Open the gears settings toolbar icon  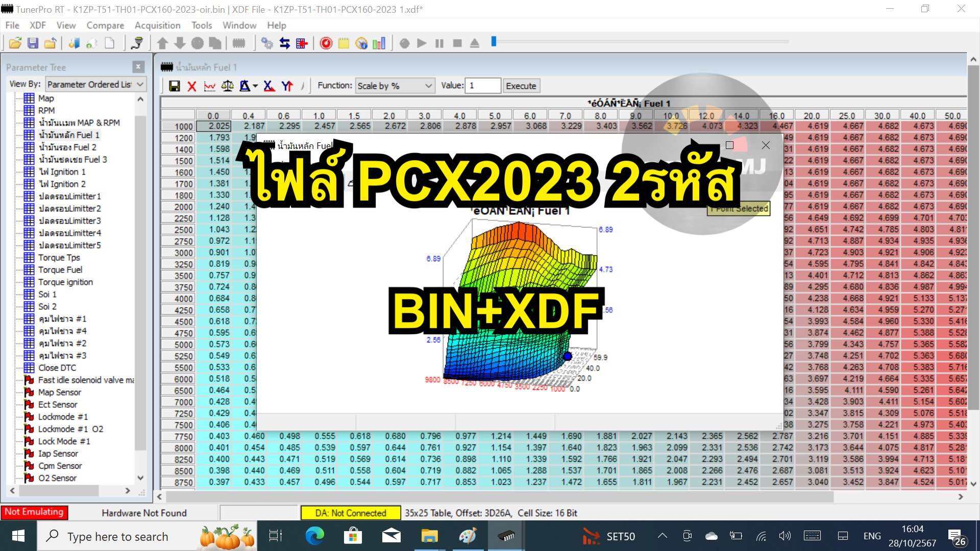(267, 43)
